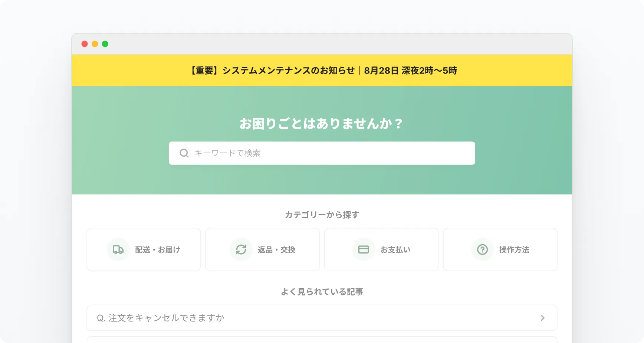Expand chevron on 注文をキャンセルできますか row
Viewport: 644px width, 343px height.
[x=543, y=318]
